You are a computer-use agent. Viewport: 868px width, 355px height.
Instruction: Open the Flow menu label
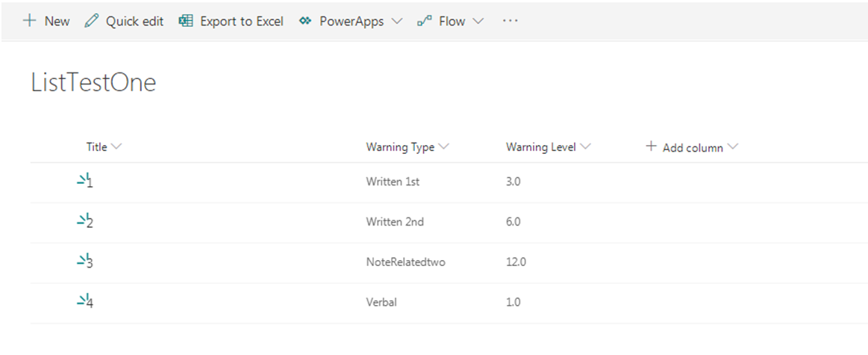pos(452,21)
